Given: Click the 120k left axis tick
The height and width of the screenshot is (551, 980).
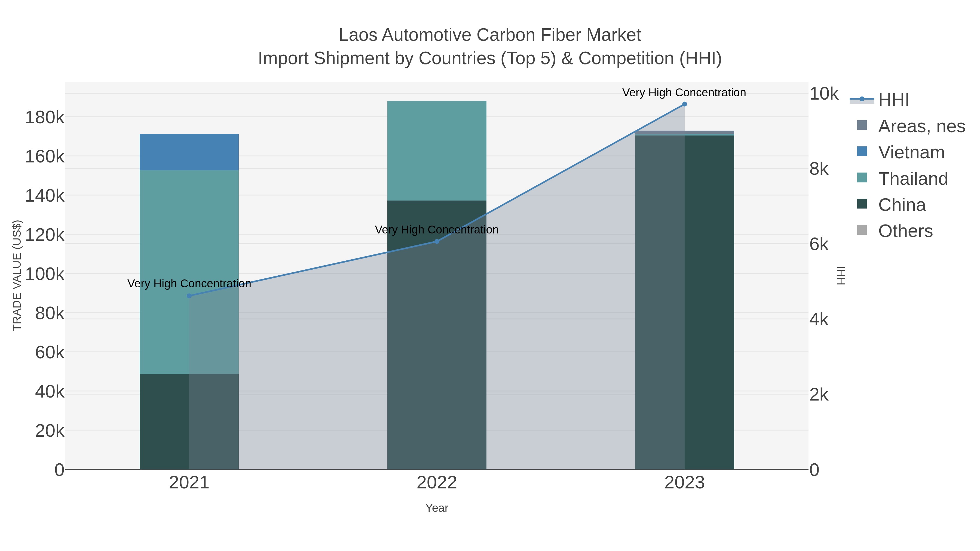Looking at the screenshot, I should [45, 235].
